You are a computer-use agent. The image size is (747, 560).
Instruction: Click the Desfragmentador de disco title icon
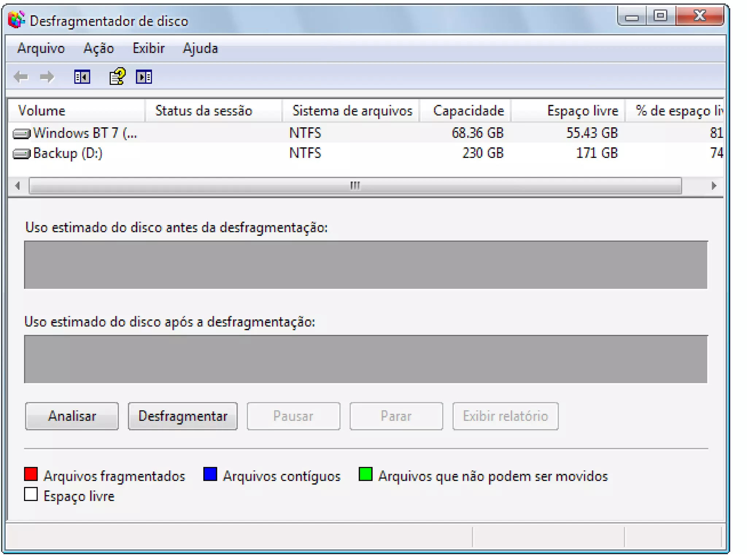16,20
